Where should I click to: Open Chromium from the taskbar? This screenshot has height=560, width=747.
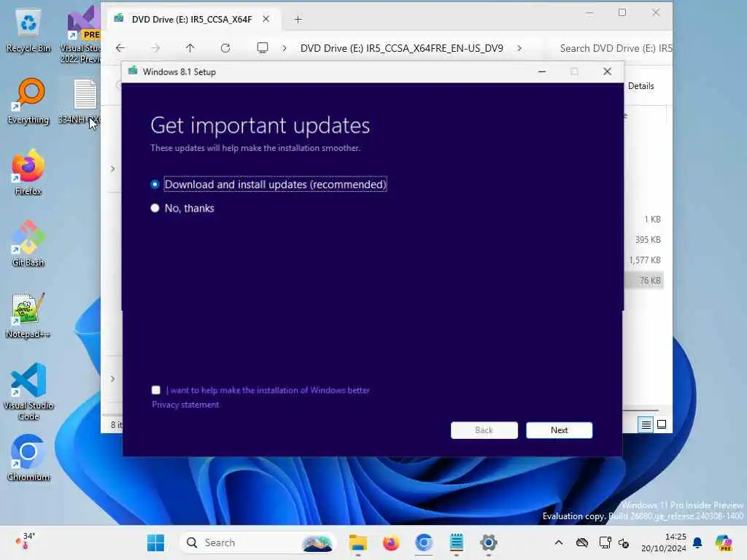point(424,542)
